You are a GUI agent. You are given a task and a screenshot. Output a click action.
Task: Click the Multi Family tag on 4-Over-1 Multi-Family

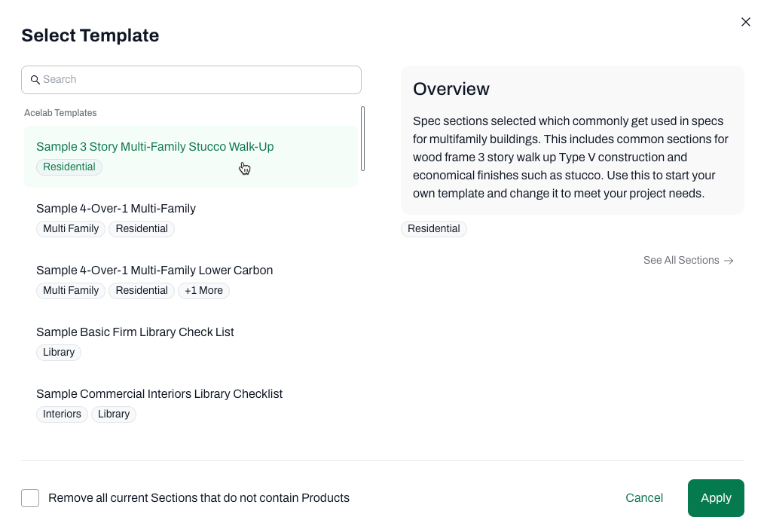(x=71, y=228)
